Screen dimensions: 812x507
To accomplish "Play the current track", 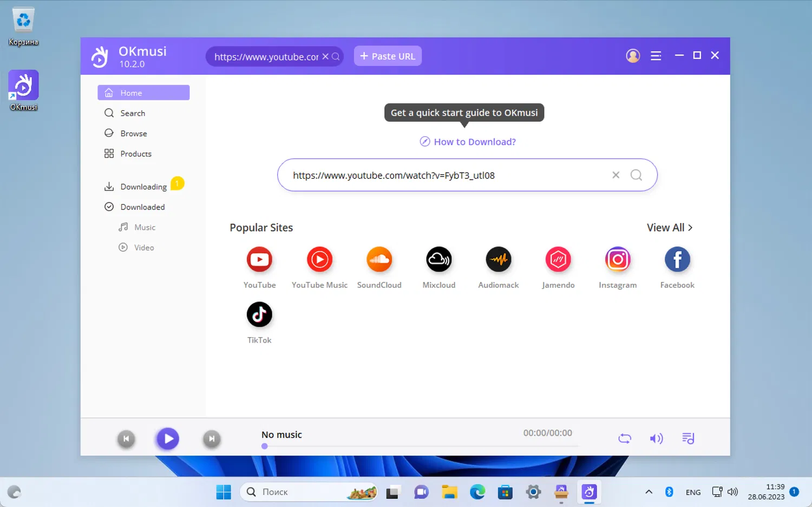I will pyautogui.click(x=168, y=439).
